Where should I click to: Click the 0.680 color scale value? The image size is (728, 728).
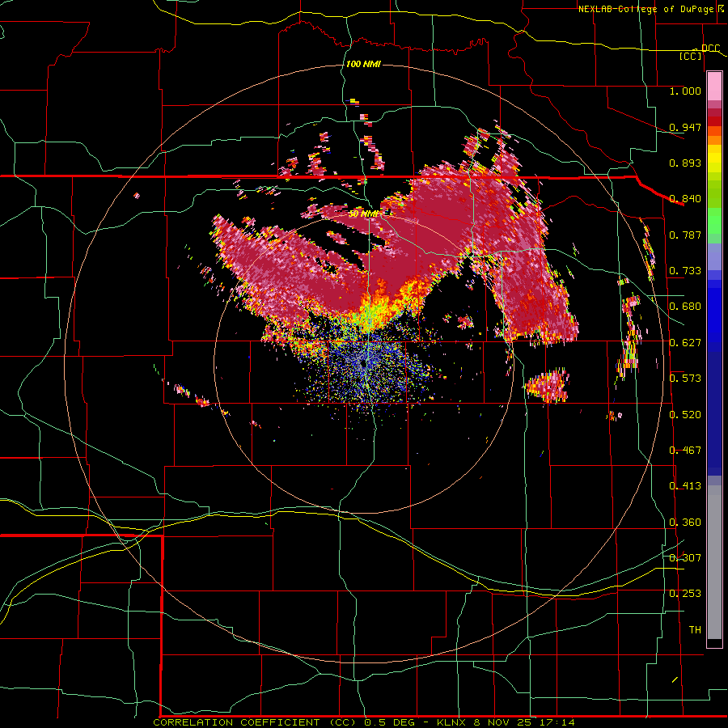[x=685, y=307]
